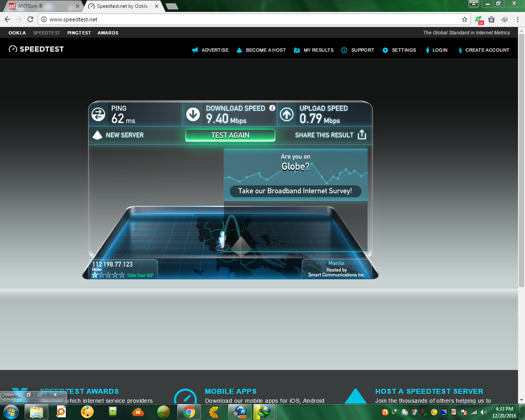This screenshot has height=420, width=525.
Task: Click the scrollbar down arrow
Action: point(521,400)
